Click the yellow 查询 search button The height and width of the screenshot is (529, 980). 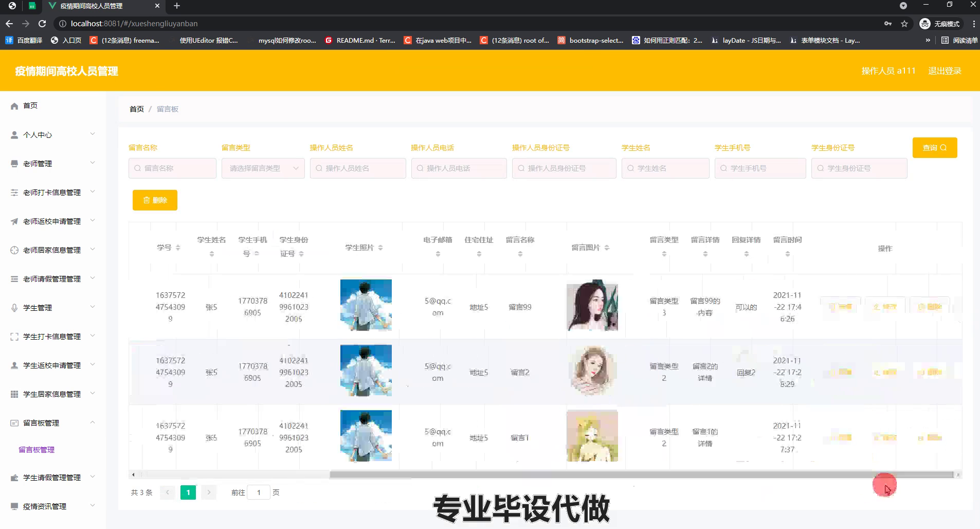[935, 148]
